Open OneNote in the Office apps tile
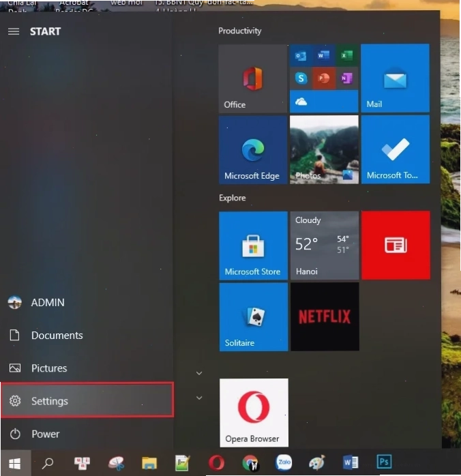 346,78
